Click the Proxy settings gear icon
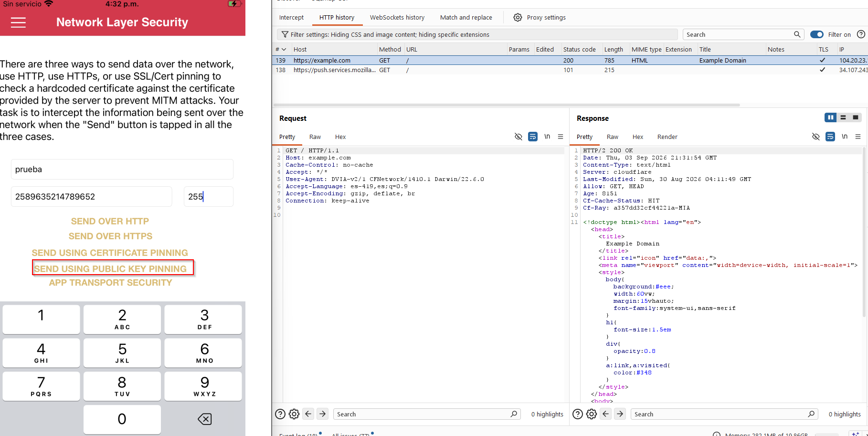The height and width of the screenshot is (436, 868). coord(518,18)
